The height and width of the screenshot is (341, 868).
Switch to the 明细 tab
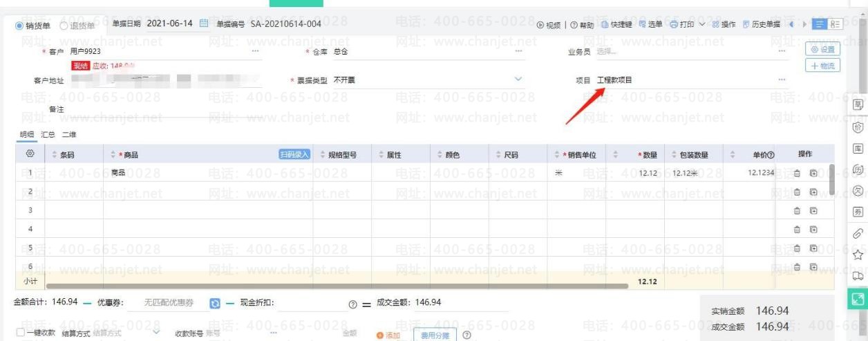(x=26, y=135)
